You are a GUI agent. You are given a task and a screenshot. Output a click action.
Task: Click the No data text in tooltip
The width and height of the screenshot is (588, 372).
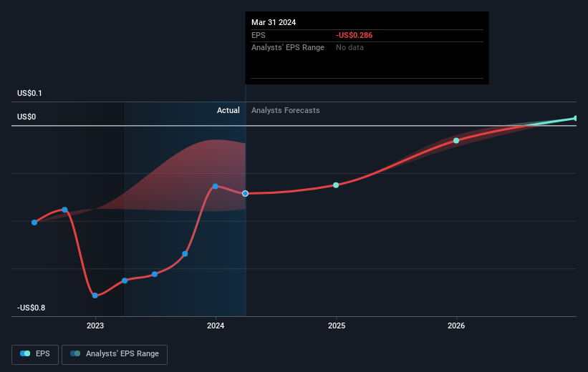(x=350, y=48)
